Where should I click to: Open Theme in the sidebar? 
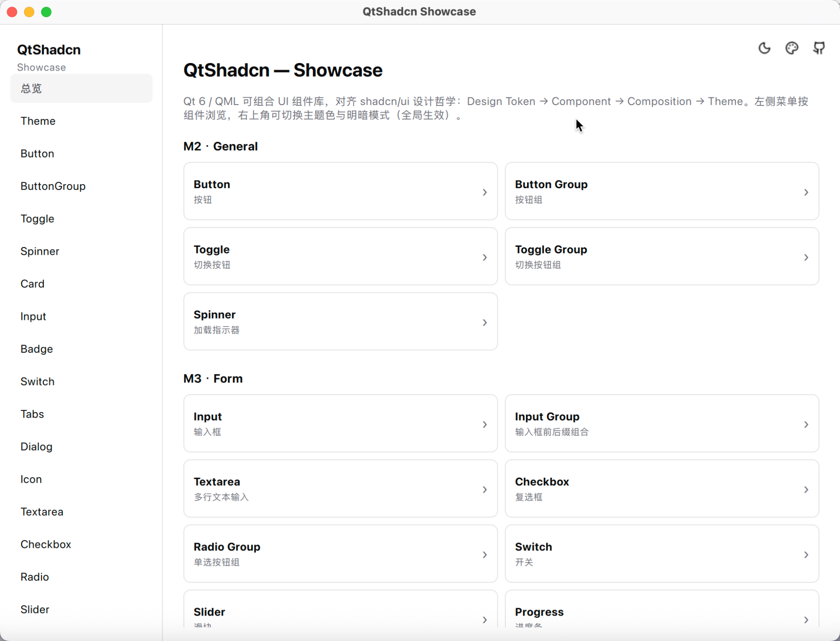coord(81,121)
